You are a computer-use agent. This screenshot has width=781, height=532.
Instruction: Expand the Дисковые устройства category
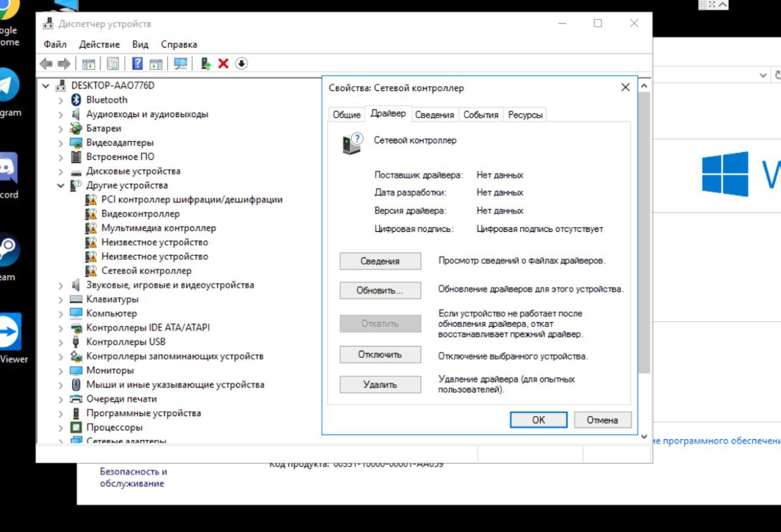pos(60,171)
